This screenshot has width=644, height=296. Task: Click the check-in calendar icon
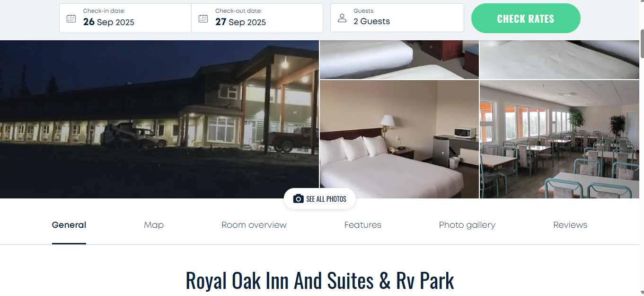click(71, 18)
